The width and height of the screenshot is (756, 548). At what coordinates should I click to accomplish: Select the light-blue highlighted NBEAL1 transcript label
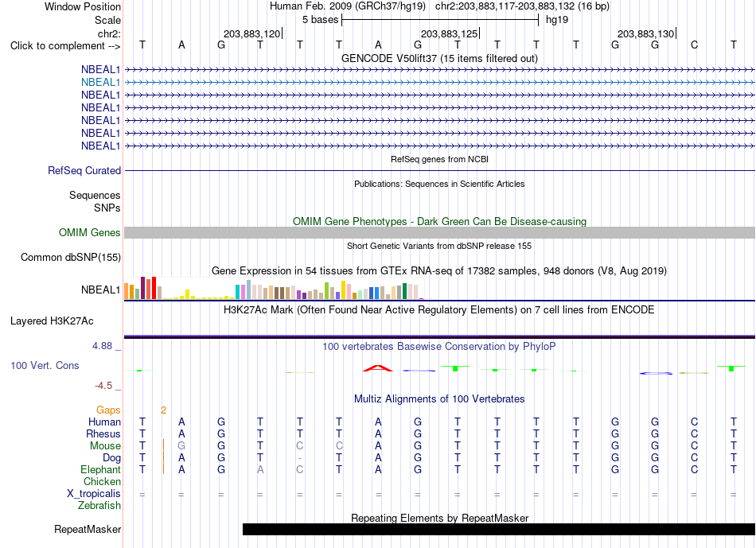tap(100, 83)
